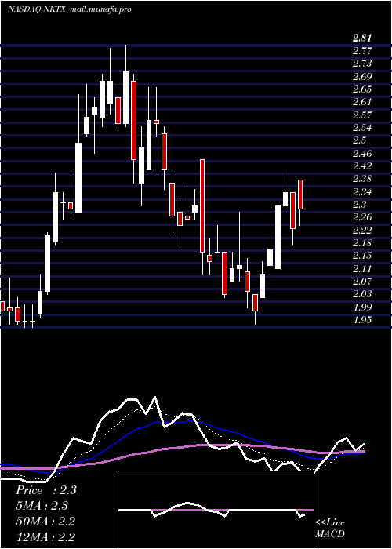Click the 2.42 price axis label

(362, 166)
